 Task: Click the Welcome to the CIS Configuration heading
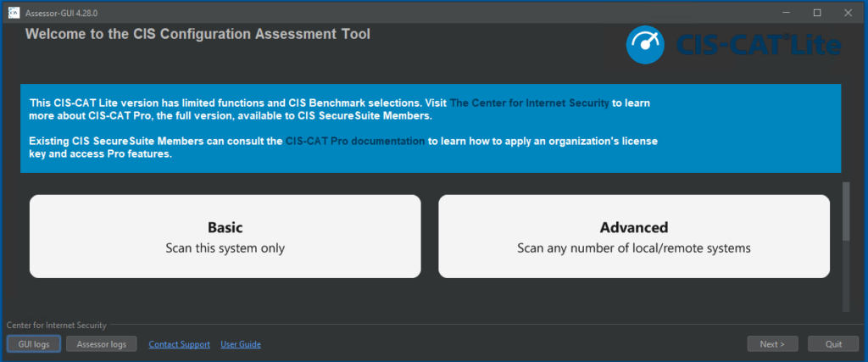198,34
